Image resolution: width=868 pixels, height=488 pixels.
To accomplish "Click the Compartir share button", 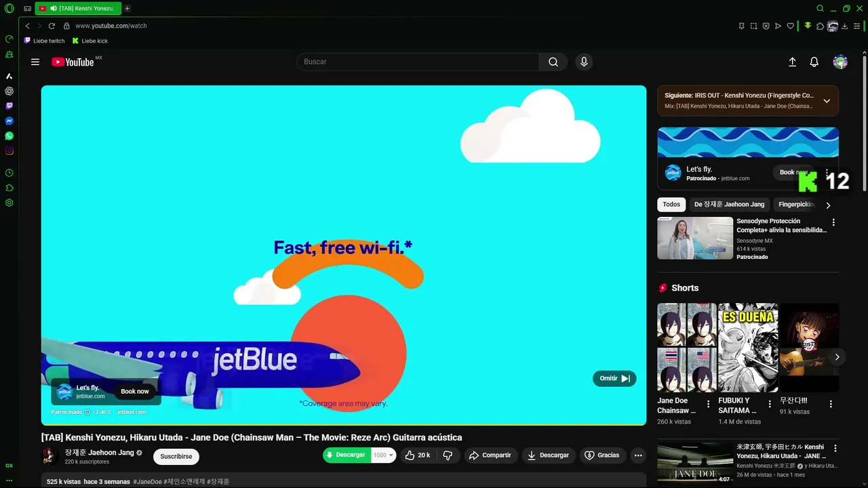I will [x=490, y=455].
